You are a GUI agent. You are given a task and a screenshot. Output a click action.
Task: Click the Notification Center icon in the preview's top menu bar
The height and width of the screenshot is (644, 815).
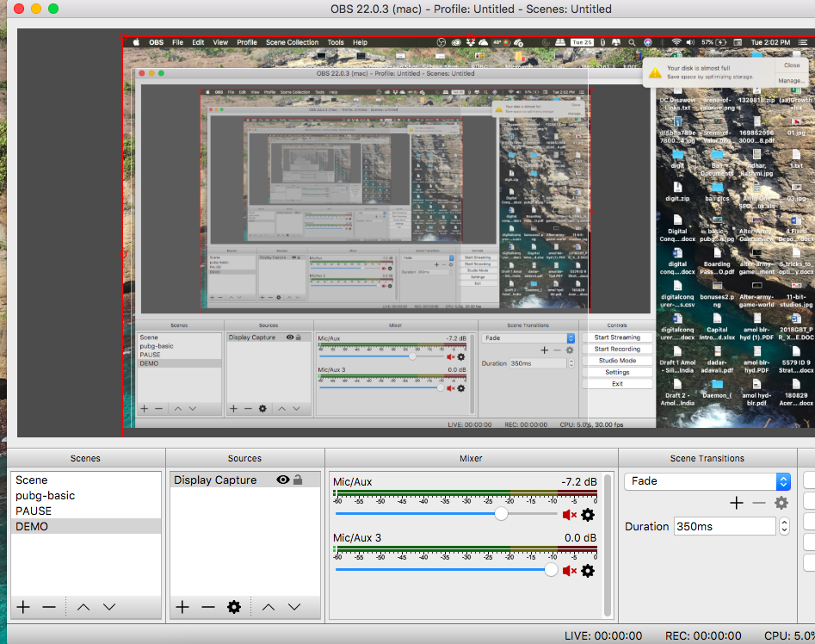tap(803, 43)
